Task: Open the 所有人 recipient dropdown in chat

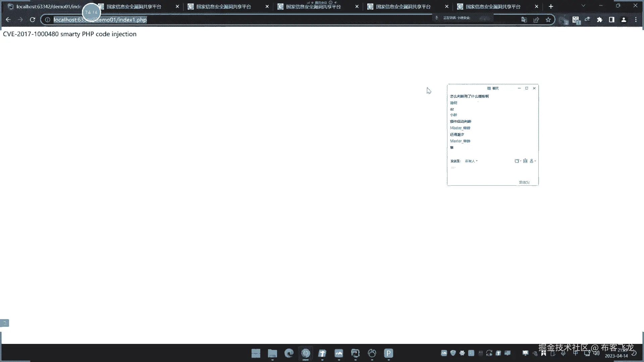Action: (471, 161)
